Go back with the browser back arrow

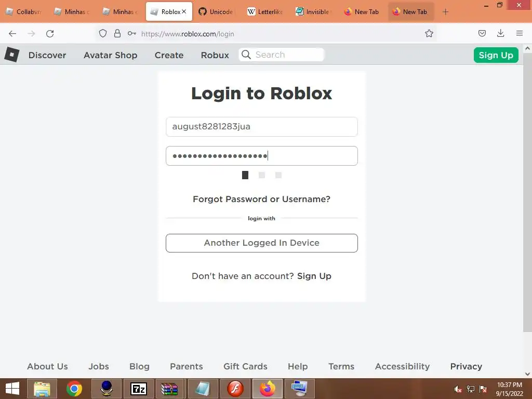click(x=12, y=34)
